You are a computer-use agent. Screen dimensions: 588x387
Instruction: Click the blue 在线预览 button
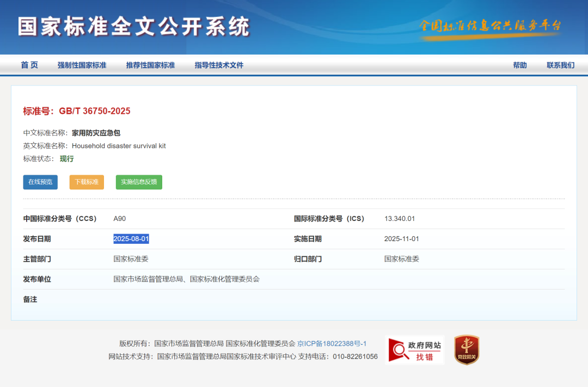40,182
